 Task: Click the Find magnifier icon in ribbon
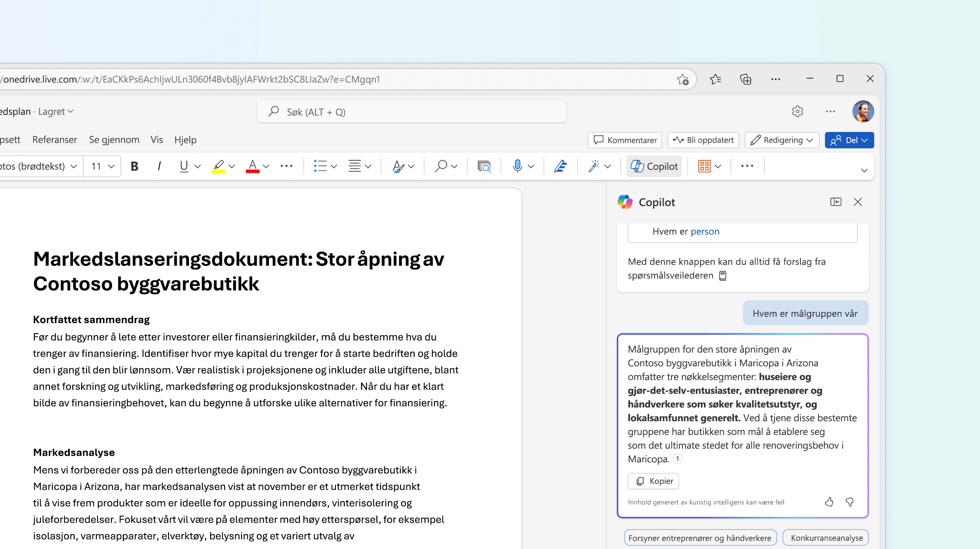pyautogui.click(x=441, y=166)
